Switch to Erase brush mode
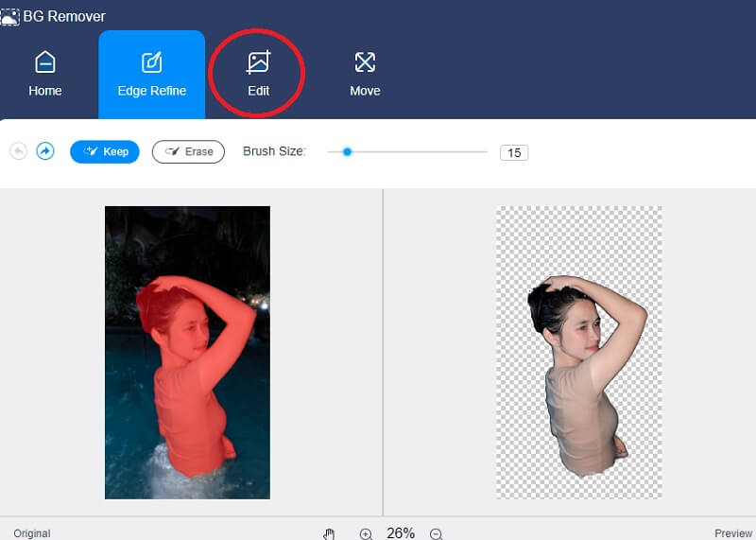The height and width of the screenshot is (540, 756). click(188, 151)
